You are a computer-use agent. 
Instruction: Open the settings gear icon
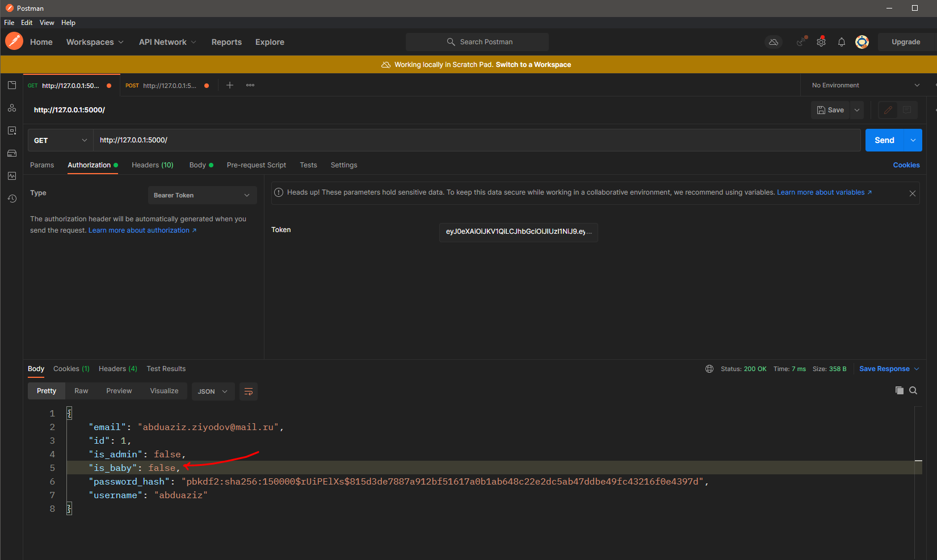(x=821, y=42)
